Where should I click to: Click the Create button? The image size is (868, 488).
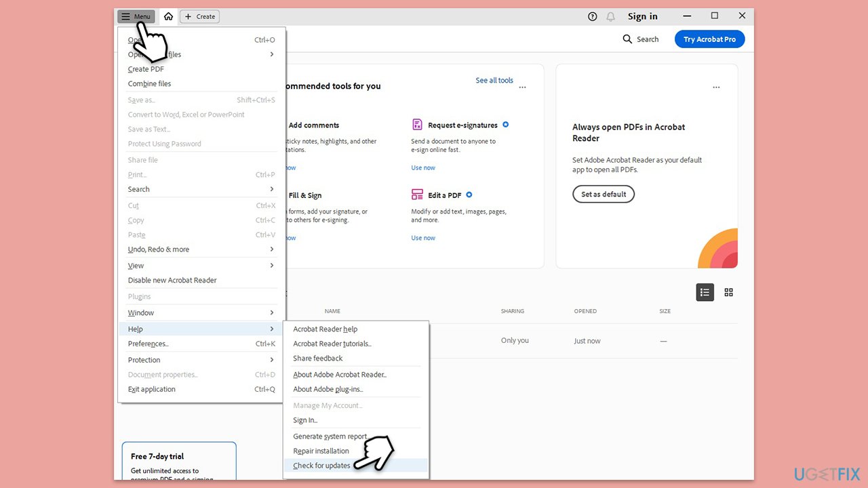199,16
